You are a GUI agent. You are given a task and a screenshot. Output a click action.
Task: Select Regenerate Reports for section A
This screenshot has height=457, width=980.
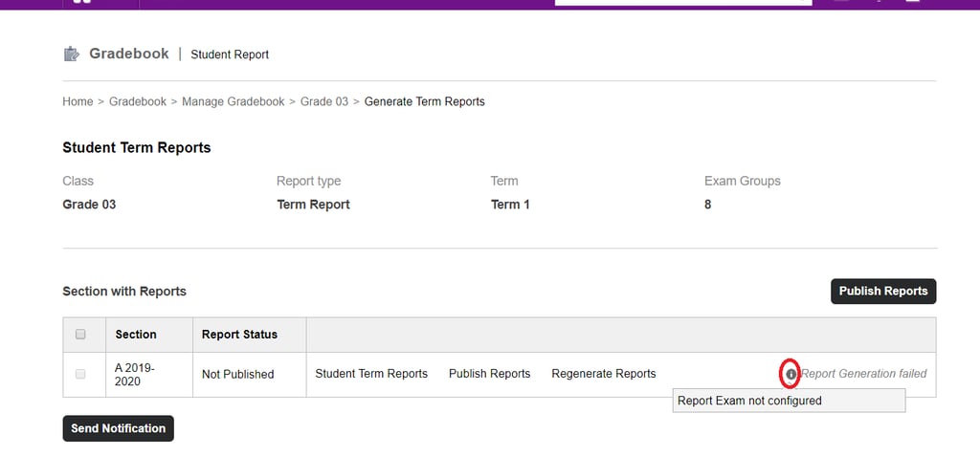[604, 374]
